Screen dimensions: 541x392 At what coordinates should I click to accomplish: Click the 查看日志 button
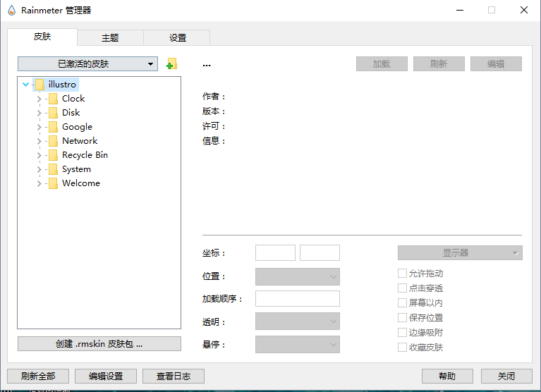point(174,376)
